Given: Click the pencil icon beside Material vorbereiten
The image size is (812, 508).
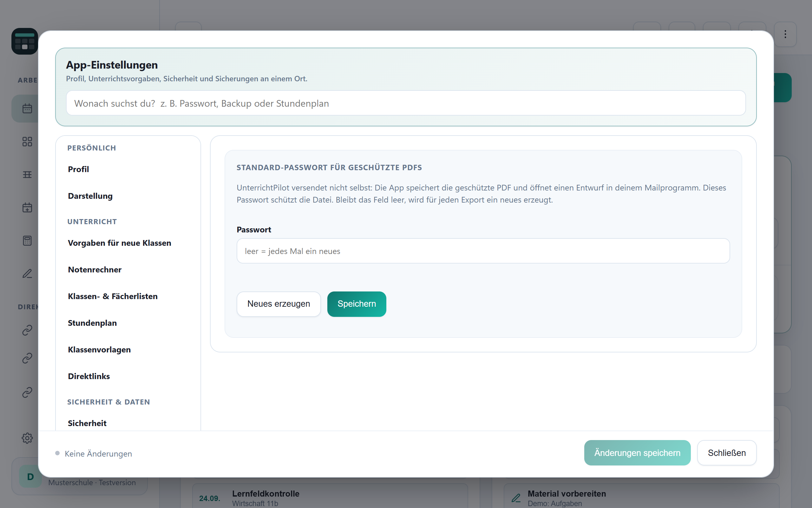Looking at the screenshot, I should coord(516,498).
